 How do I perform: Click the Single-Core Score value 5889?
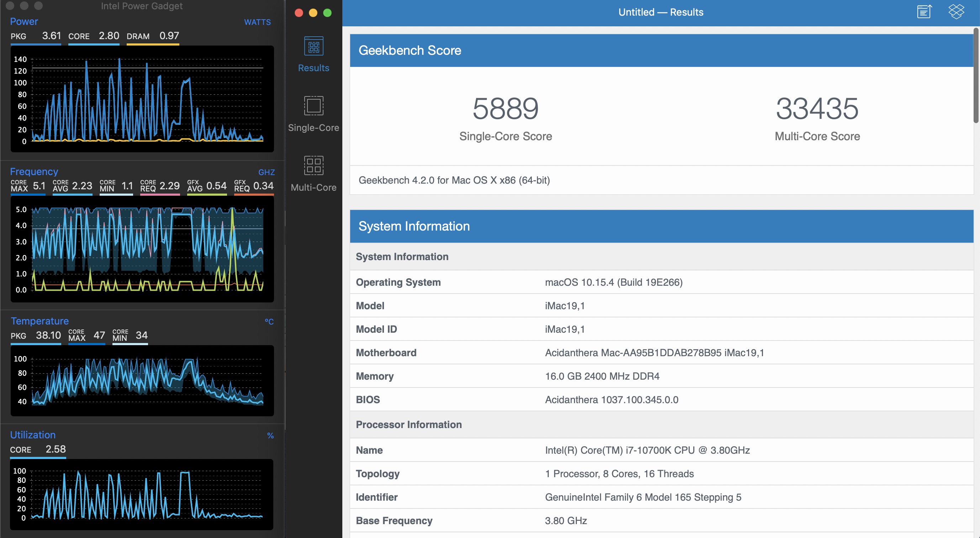click(x=505, y=109)
